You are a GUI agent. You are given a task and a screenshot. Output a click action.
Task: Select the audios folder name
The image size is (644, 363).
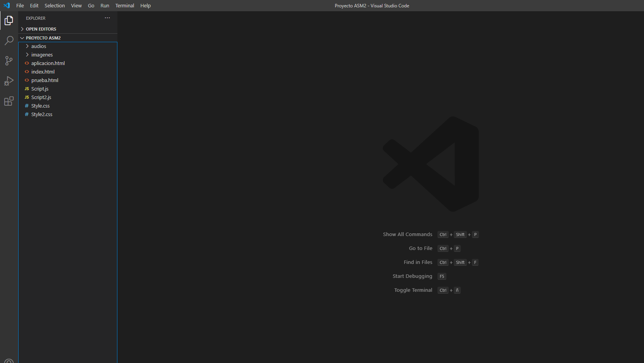tap(39, 46)
